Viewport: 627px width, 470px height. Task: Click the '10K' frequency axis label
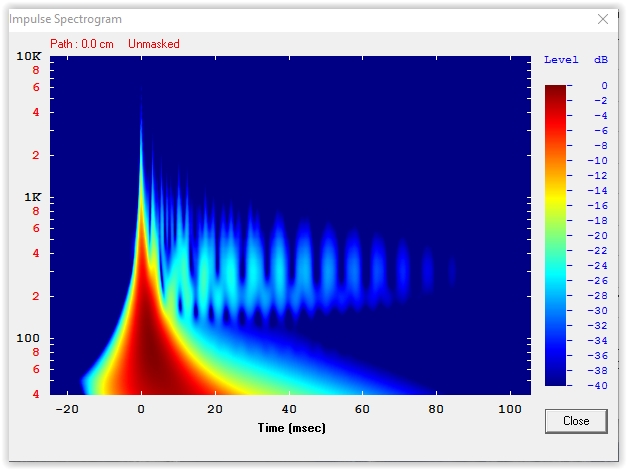click(x=28, y=56)
